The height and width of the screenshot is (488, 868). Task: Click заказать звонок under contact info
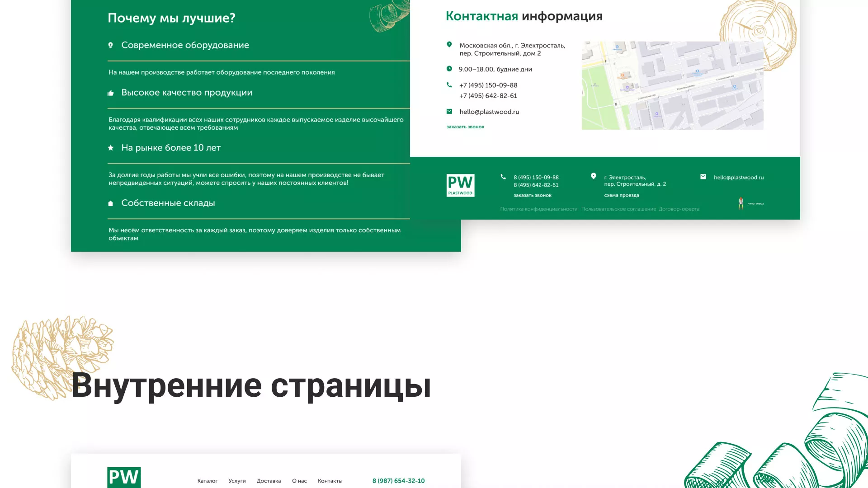[x=466, y=127]
